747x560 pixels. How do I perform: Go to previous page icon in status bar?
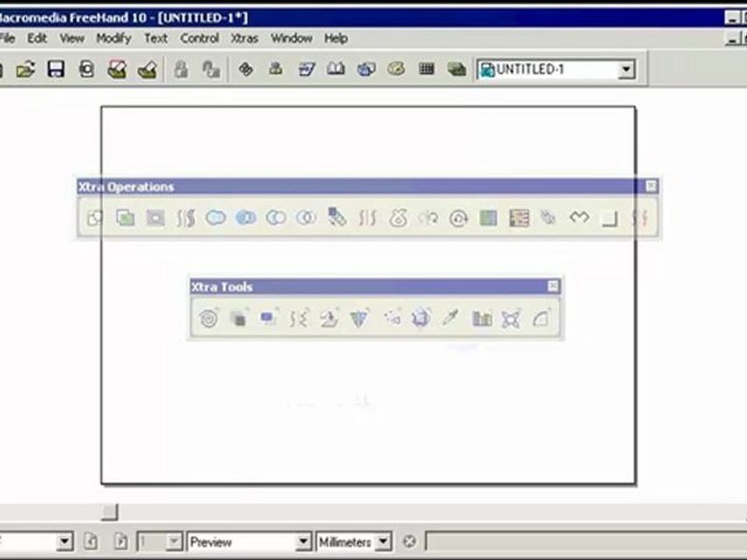pyautogui.click(x=90, y=542)
